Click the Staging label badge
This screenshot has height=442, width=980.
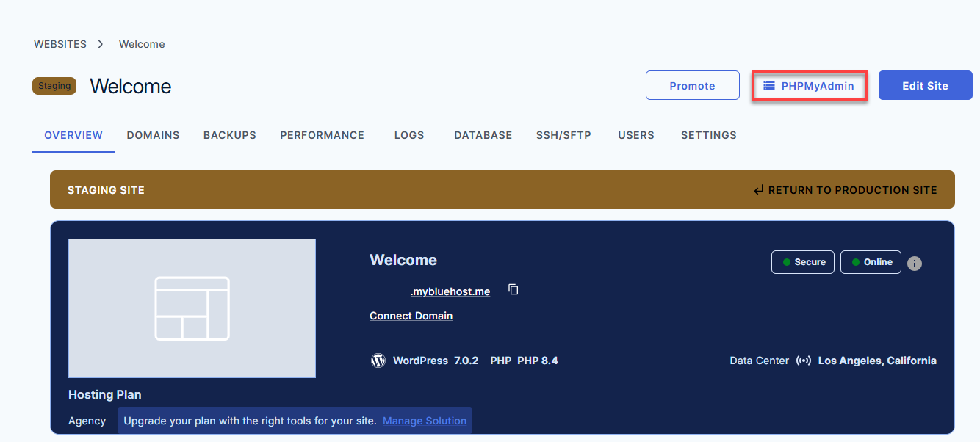[x=54, y=86]
